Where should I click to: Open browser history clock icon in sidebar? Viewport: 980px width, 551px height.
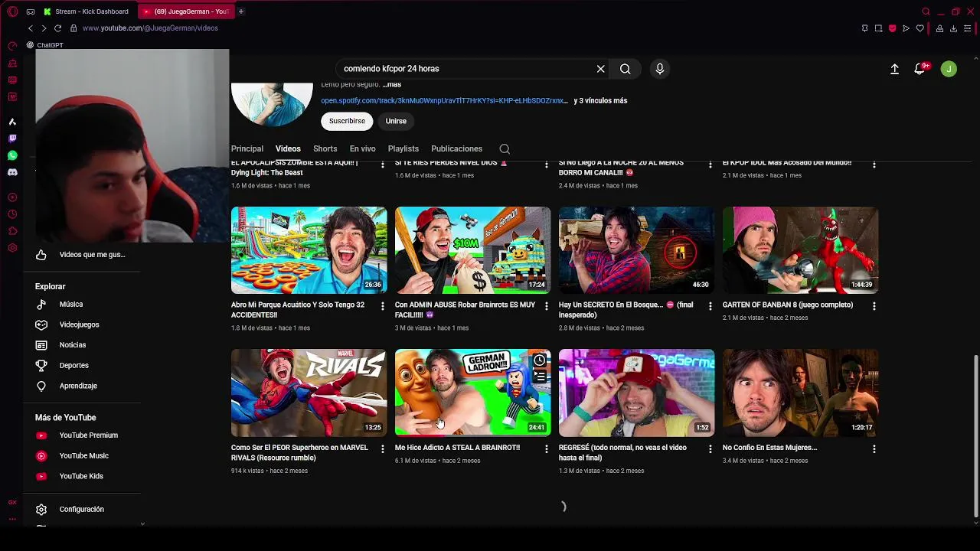[12, 214]
